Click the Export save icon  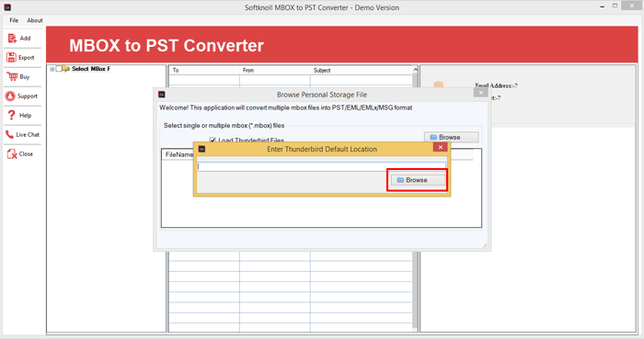point(11,57)
